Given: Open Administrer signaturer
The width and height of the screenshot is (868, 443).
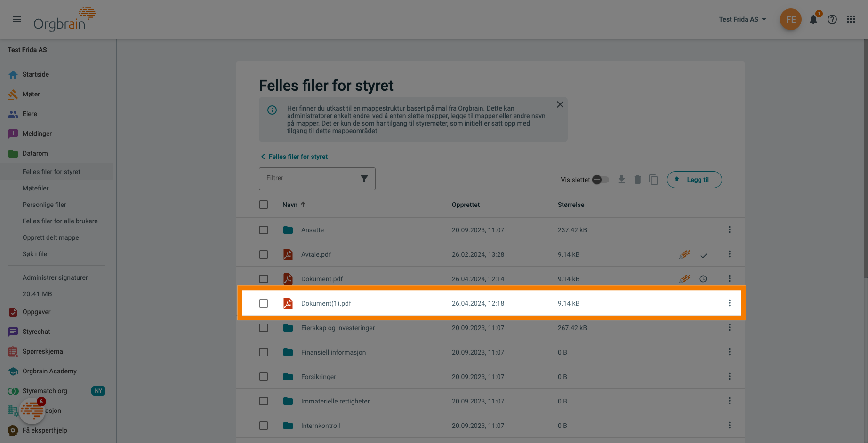Looking at the screenshot, I should click(x=55, y=277).
